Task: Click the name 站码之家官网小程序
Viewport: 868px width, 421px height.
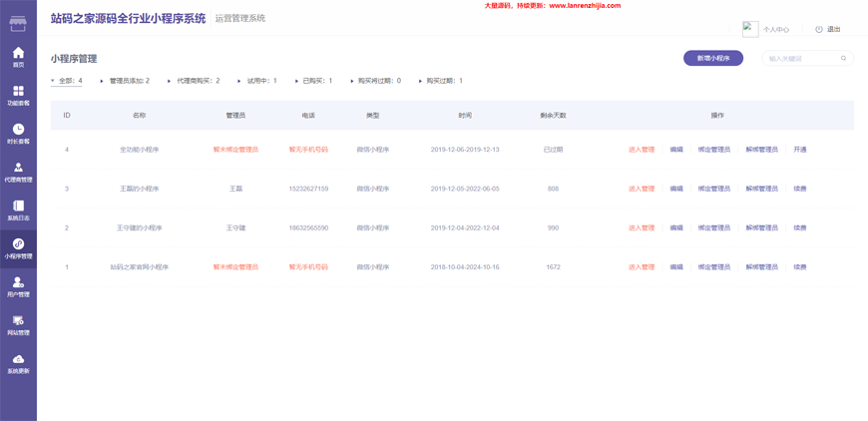Action: click(x=140, y=267)
